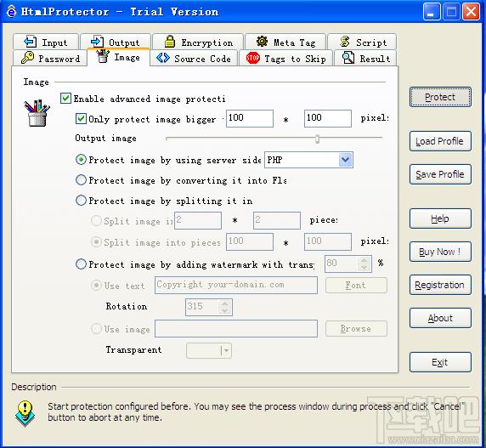
Task: Click the Output tab arrow icon
Action: pos(97,42)
